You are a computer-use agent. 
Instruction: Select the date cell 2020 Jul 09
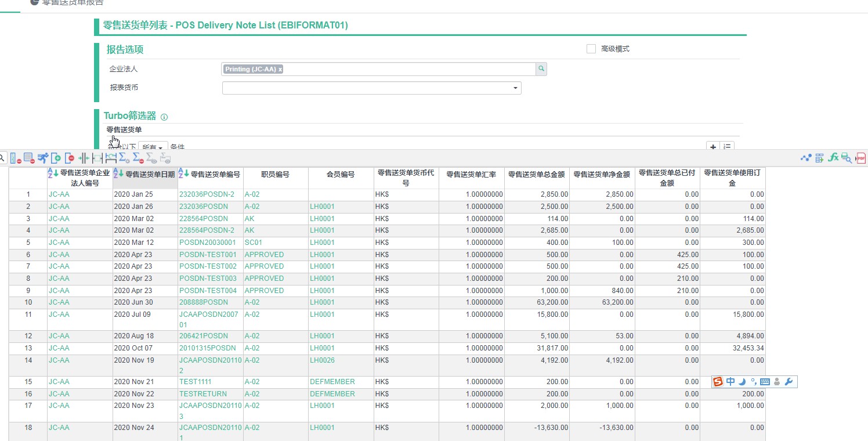(x=145, y=320)
